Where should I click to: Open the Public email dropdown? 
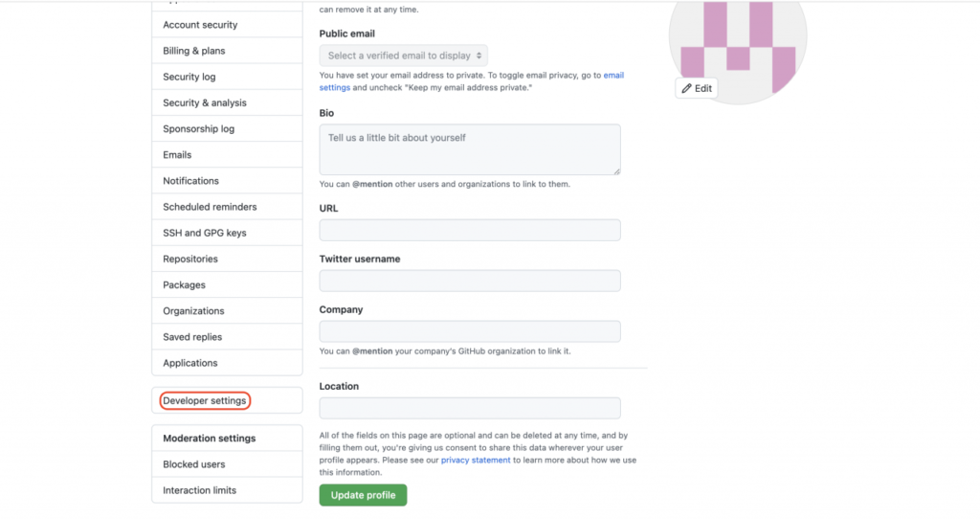coord(403,56)
